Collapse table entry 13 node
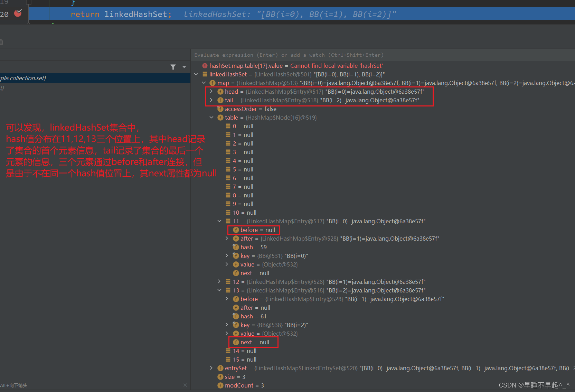The image size is (575, 392). click(x=219, y=290)
